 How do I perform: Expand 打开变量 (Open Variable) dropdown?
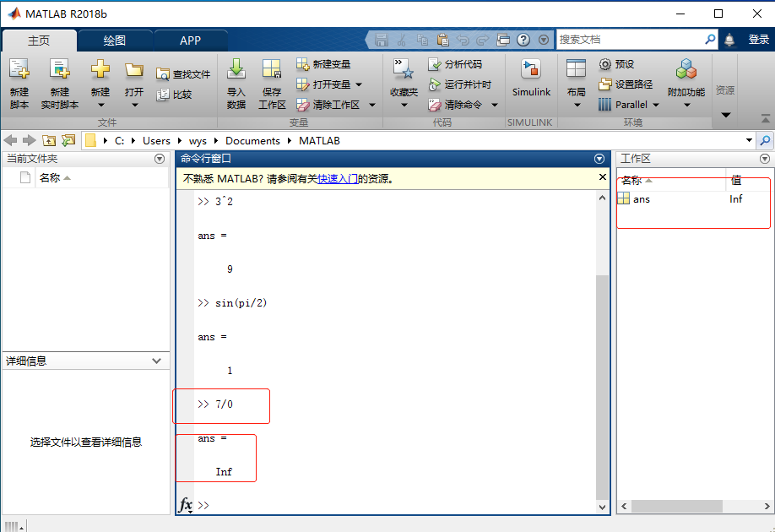[x=359, y=84]
